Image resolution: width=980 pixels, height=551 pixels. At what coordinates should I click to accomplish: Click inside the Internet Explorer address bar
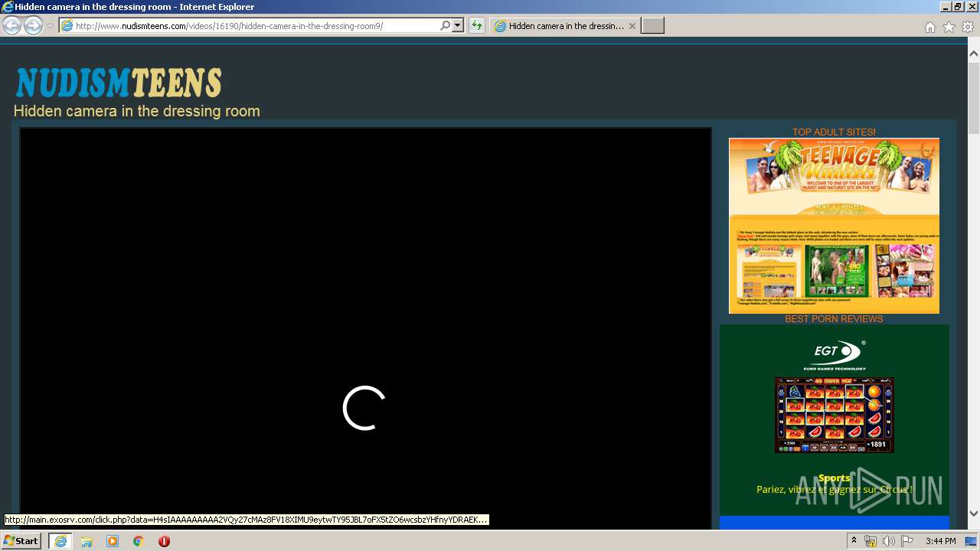pyautogui.click(x=256, y=26)
